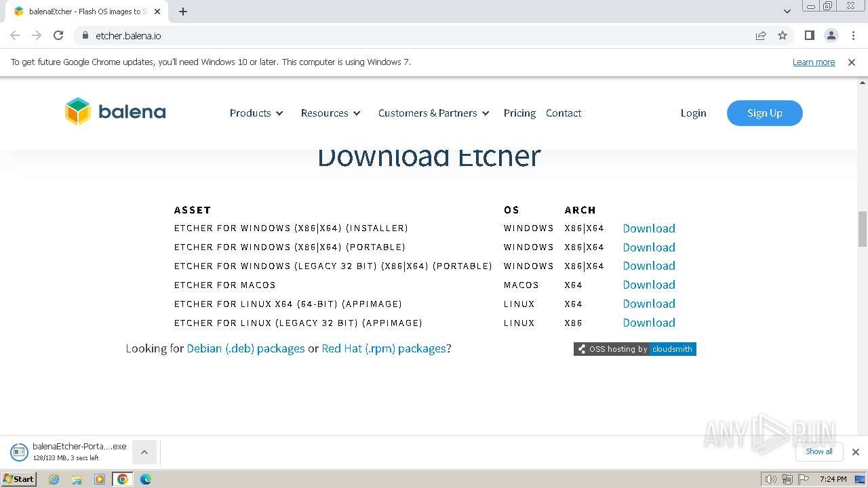
Task: Open Debian (.deb) packages link
Action: coord(245,348)
